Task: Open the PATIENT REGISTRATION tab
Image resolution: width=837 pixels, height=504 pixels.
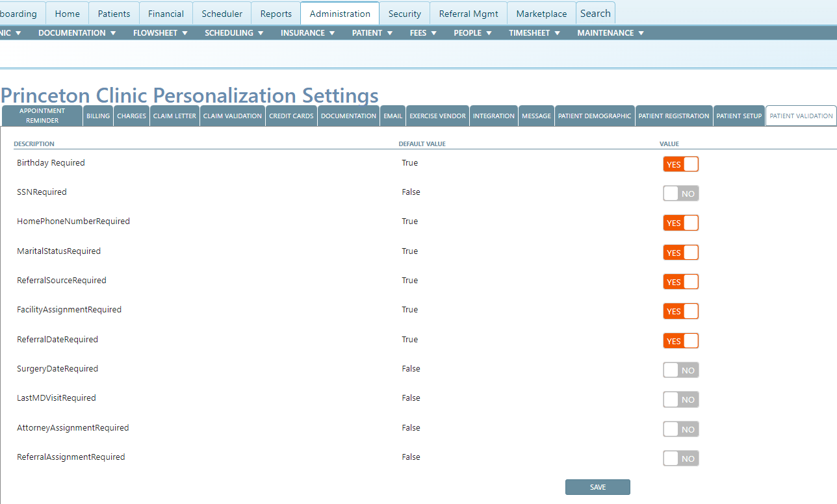Action: click(673, 116)
